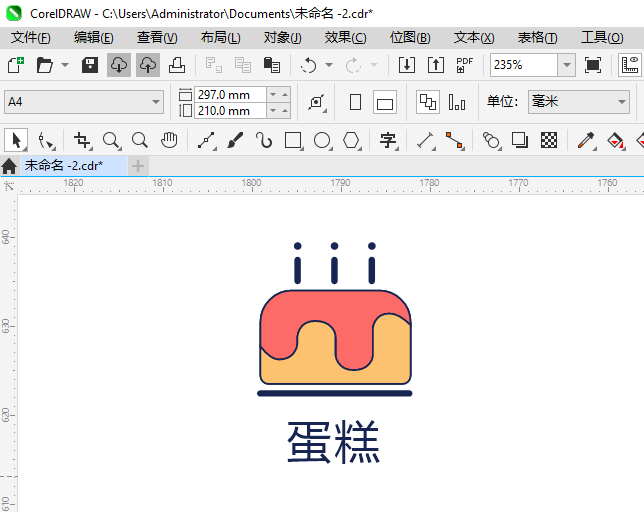Click the Open folder icon
This screenshot has height=512, width=644.
point(44,65)
